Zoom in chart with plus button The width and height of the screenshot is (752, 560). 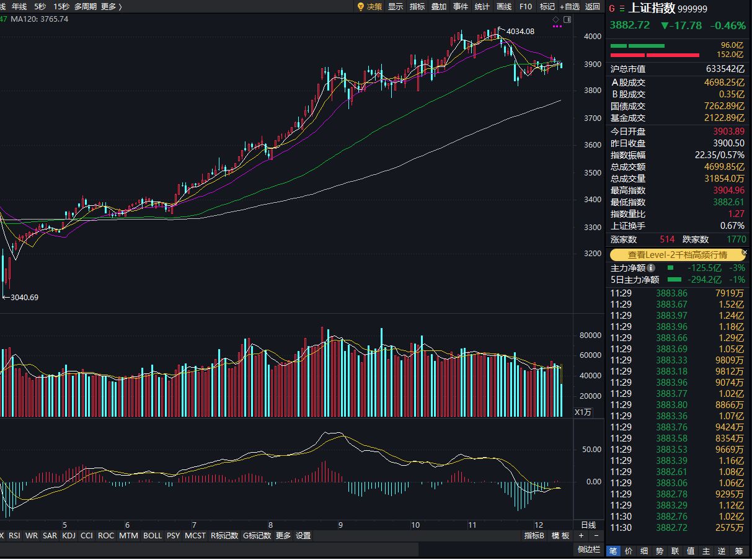pos(581,535)
